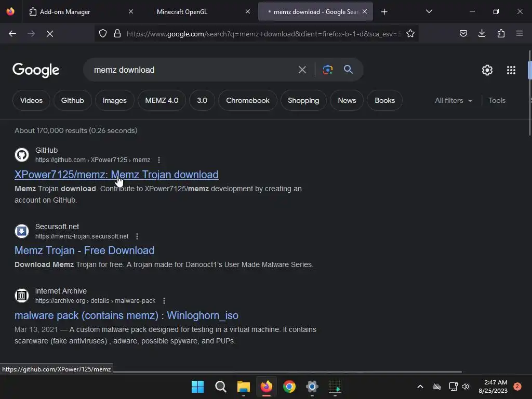Bookmark this page with star icon

click(410, 34)
